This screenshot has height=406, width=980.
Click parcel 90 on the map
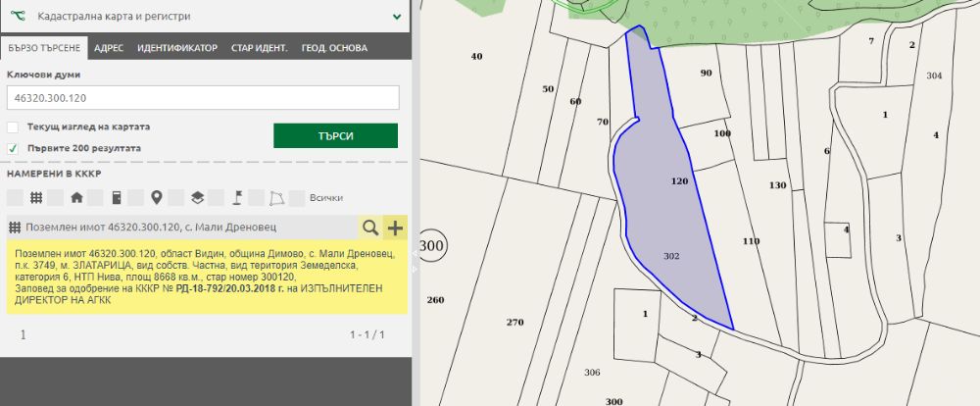tap(706, 74)
